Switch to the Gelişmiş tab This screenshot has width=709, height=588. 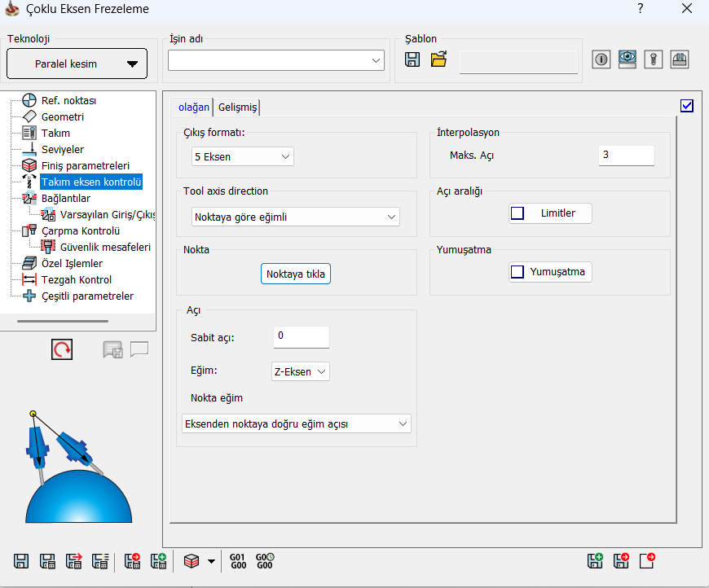(x=237, y=108)
